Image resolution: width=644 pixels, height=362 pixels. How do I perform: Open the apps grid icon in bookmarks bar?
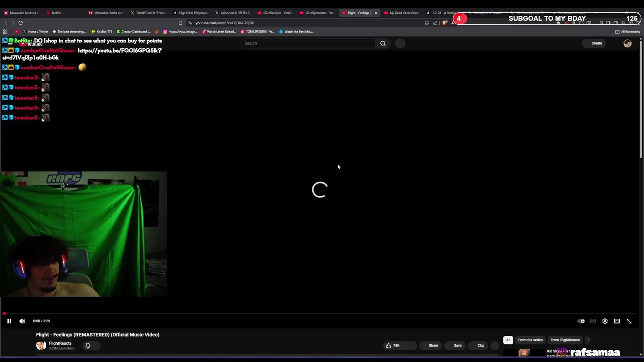pos(5,32)
